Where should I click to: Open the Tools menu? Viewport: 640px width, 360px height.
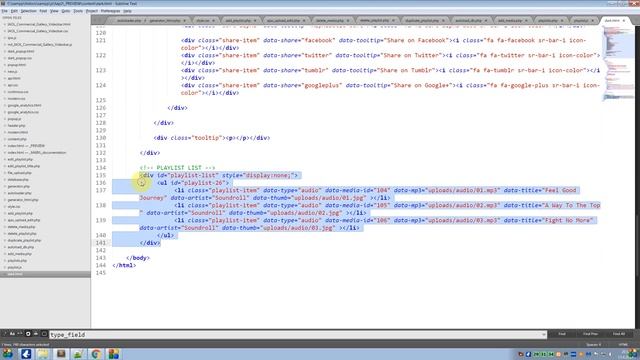tap(78, 11)
